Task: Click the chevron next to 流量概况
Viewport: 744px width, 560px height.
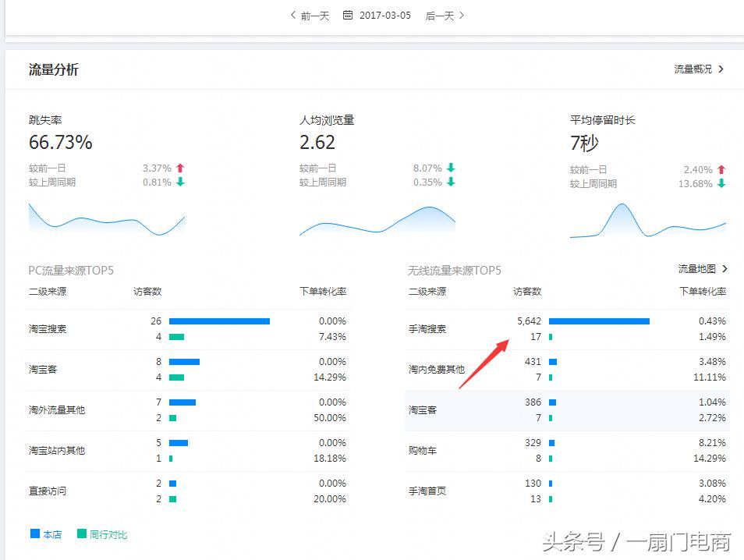Action: pyautogui.click(x=723, y=69)
